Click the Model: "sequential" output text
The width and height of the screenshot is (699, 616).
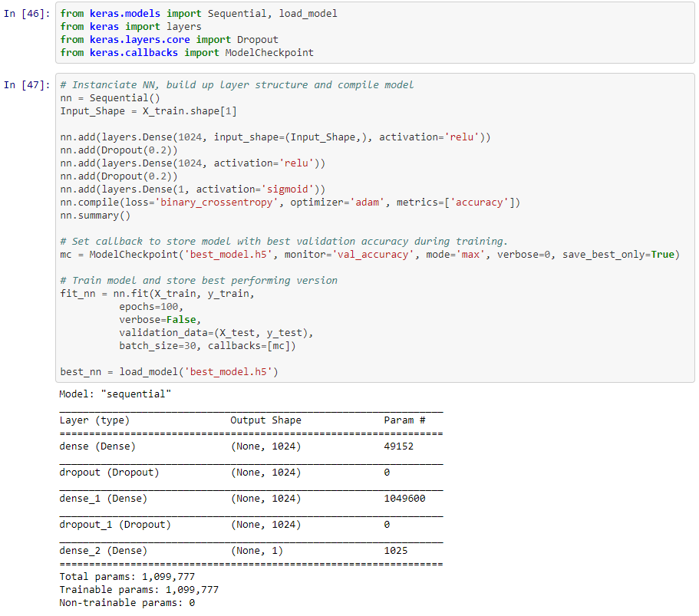point(115,394)
